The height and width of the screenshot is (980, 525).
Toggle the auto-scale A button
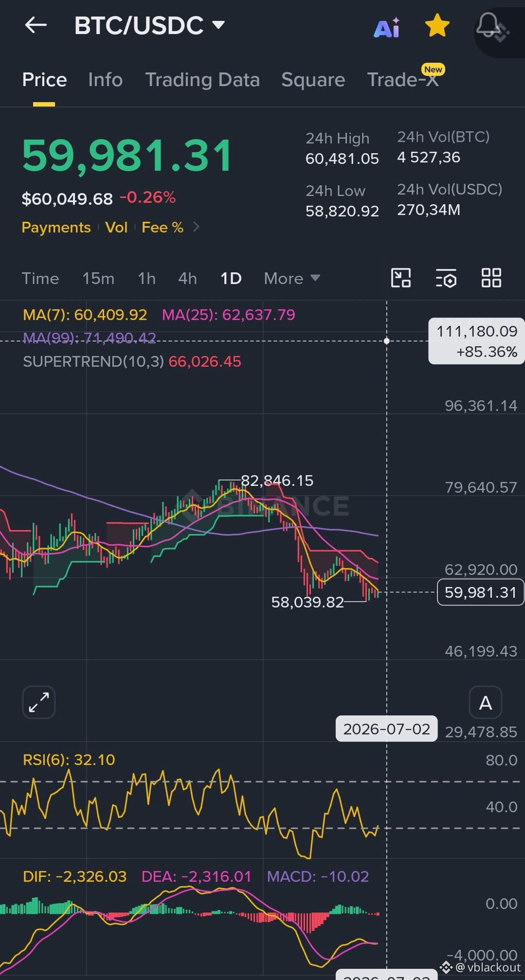click(485, 702)
